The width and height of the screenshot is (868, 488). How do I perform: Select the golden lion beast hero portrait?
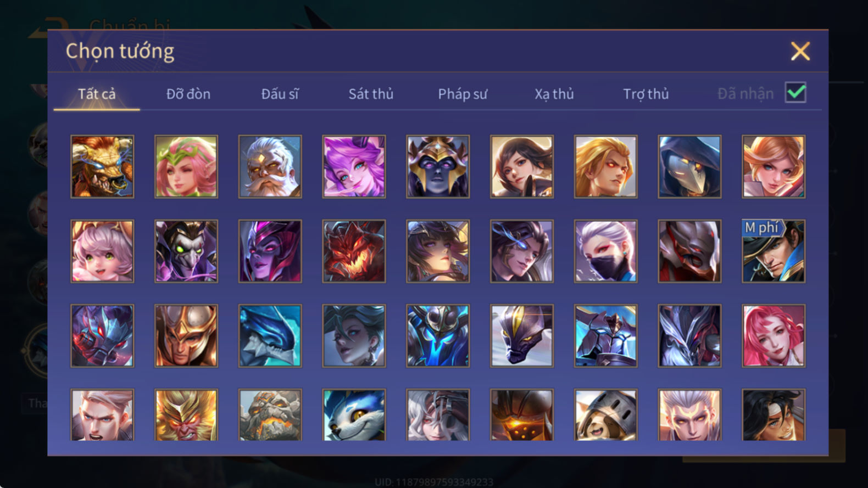point(102,167)
